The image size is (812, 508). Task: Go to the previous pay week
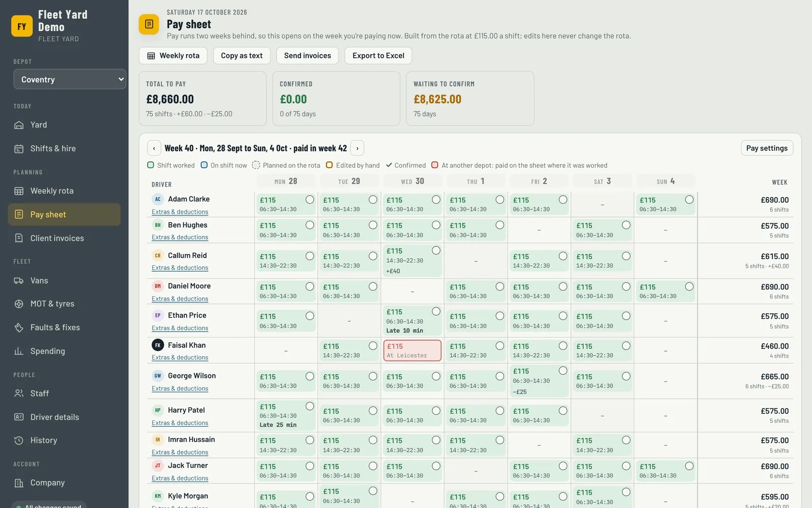pos(154,148)
